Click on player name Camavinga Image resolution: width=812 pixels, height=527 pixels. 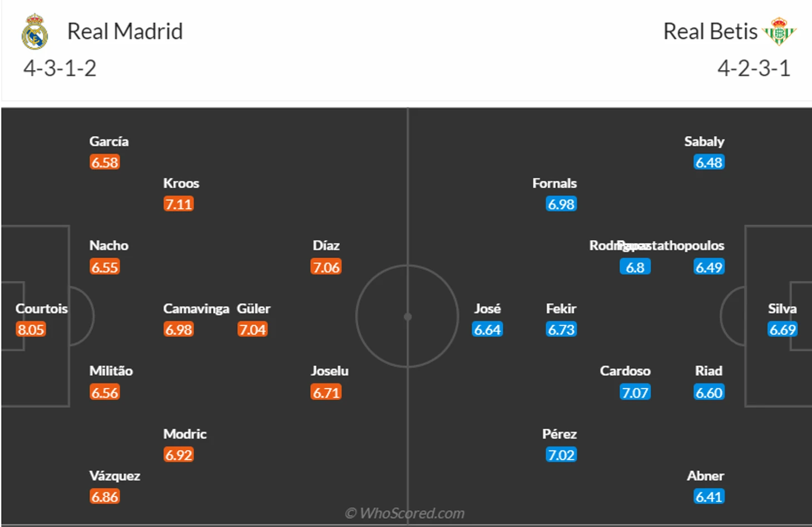tap(196, 309)
